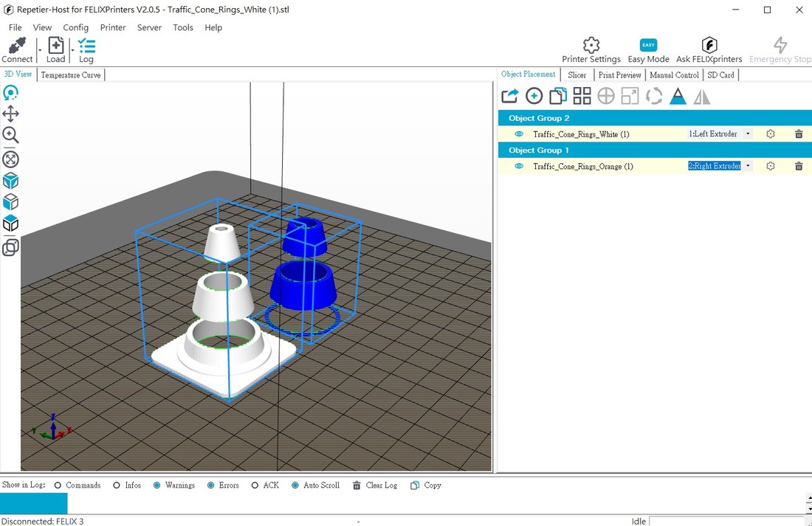Screen dimensions: 812x526
Task: Open the extruder dropdown for Traffic_Cone_Rings_White
Action: point(748,134)
